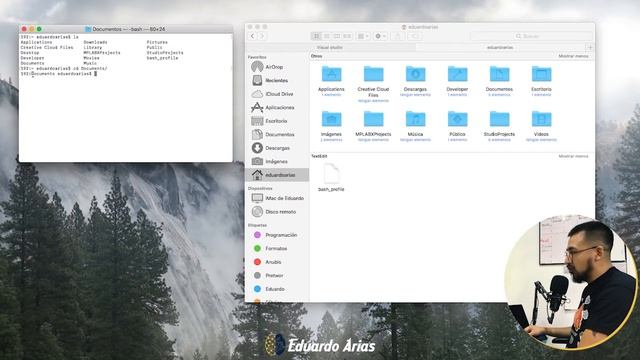Image resolution: width=640 pixels, height=360 pixels.
Task: Add a new Finder tab
Action: click(x=590, y=47)
